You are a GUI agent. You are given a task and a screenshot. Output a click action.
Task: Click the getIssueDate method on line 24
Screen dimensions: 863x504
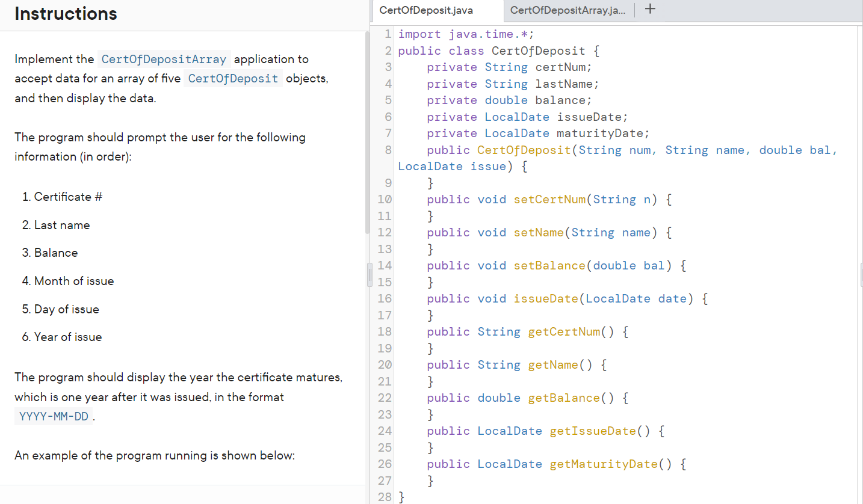[x=593, y=431]
